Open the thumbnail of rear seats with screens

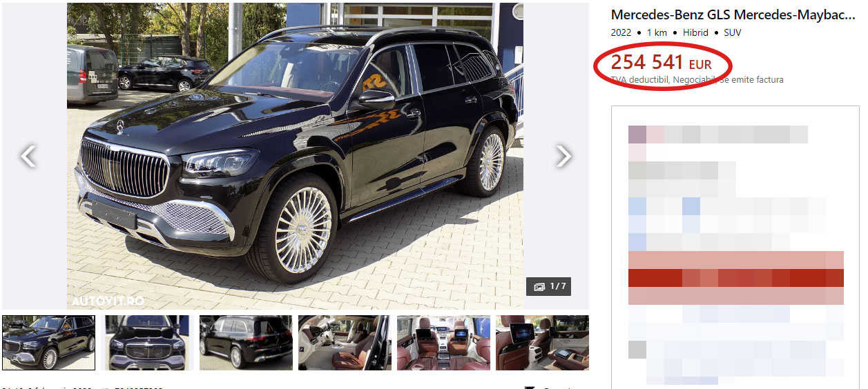(x=443, y=343)
